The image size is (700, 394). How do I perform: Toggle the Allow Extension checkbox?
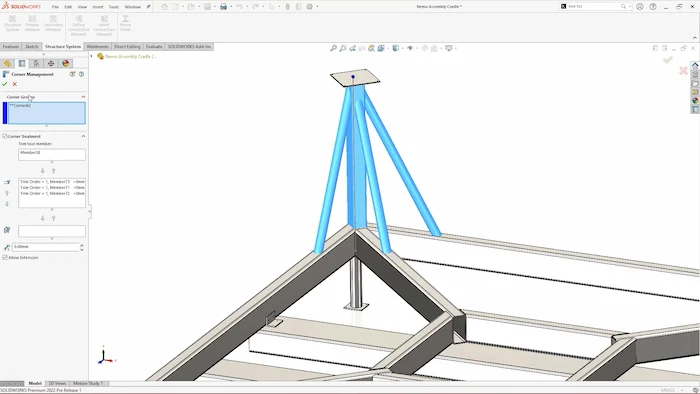click(x=5, y=257)
